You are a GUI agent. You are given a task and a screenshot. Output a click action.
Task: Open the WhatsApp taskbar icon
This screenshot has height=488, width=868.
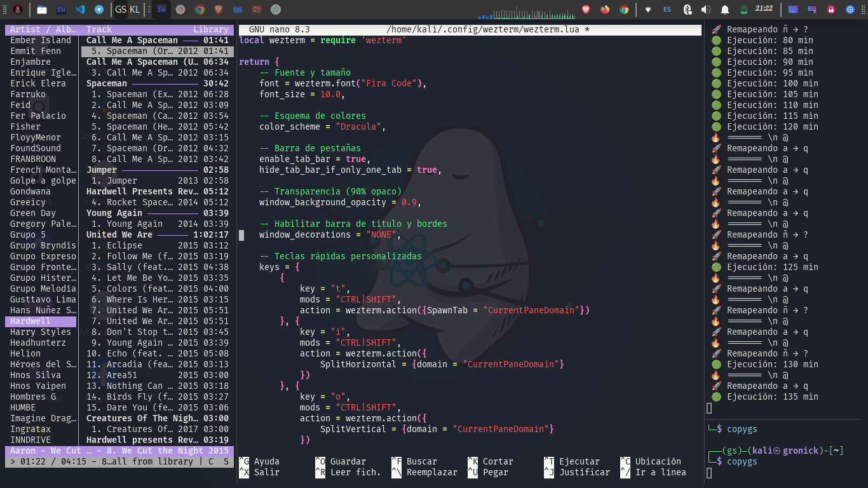[275, 10]
